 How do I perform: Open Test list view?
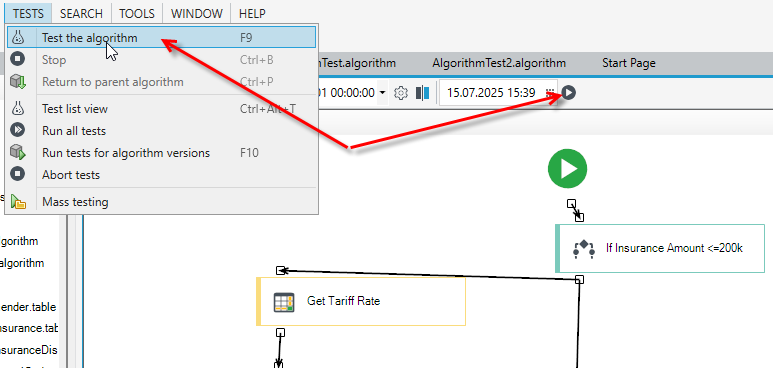click(161, 109)
